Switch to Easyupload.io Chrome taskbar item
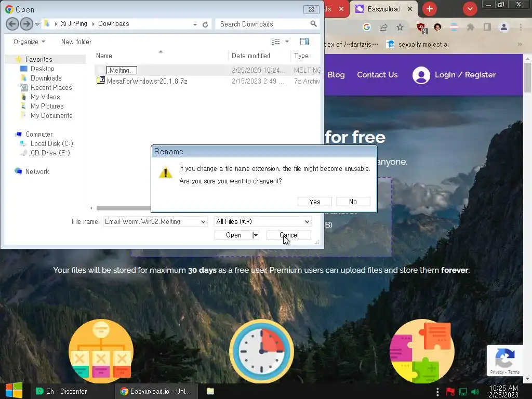 click(156, 391)
